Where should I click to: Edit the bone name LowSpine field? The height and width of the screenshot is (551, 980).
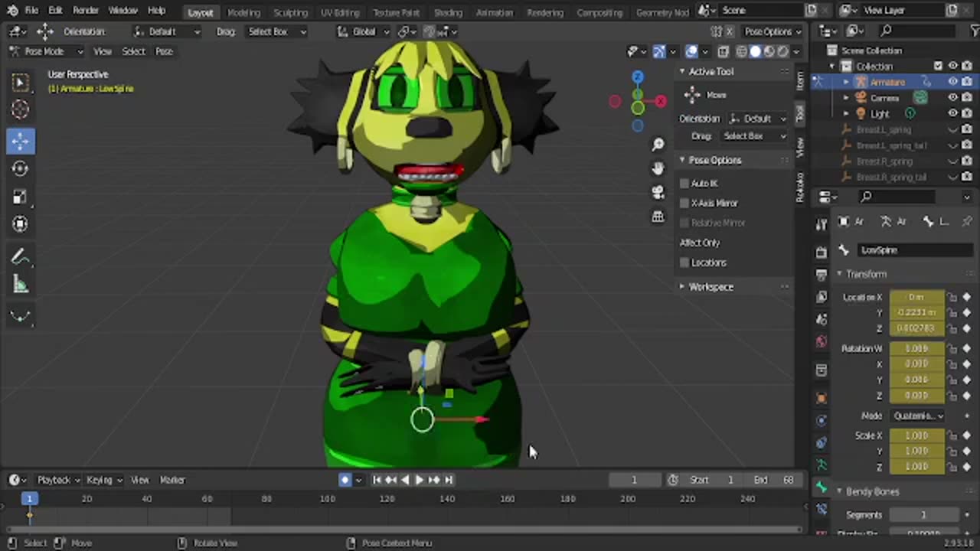(x=915, y=250)
